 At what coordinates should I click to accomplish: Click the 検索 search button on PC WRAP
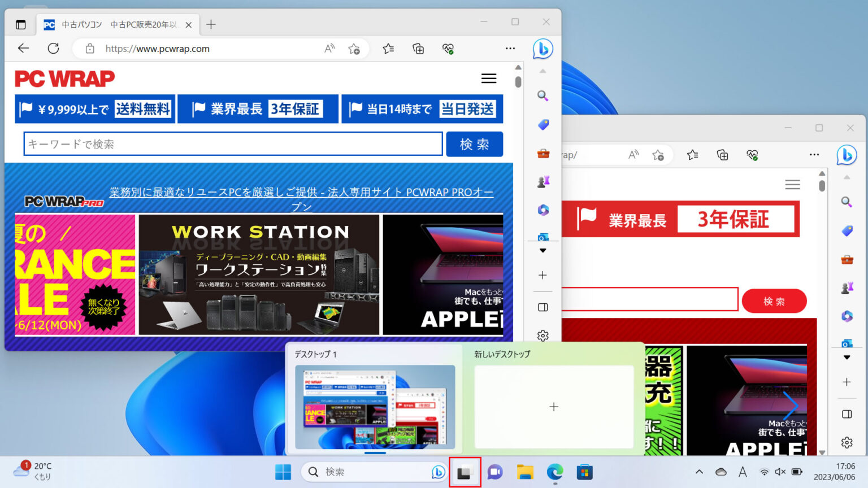click(474, 144)
